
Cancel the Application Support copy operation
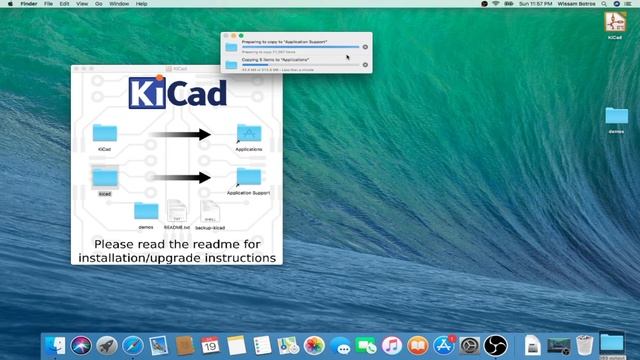365,47
